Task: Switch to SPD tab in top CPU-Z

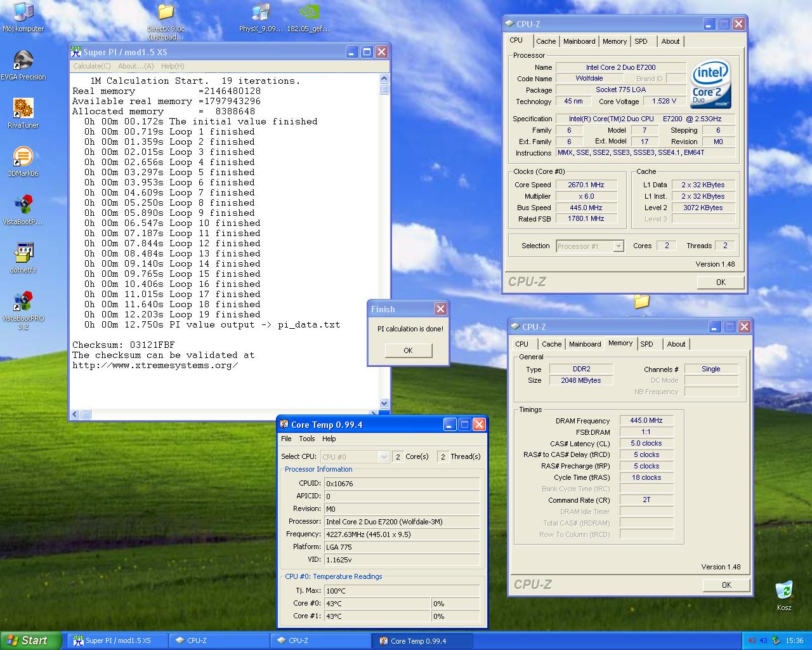Action: (641, 41)
